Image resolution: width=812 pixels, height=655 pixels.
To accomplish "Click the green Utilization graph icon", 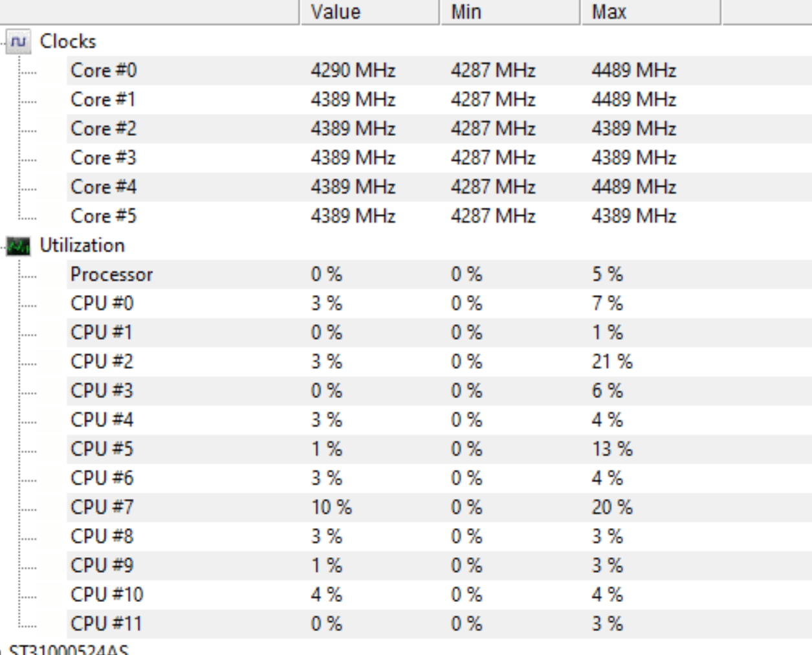I will click(18, 246).
